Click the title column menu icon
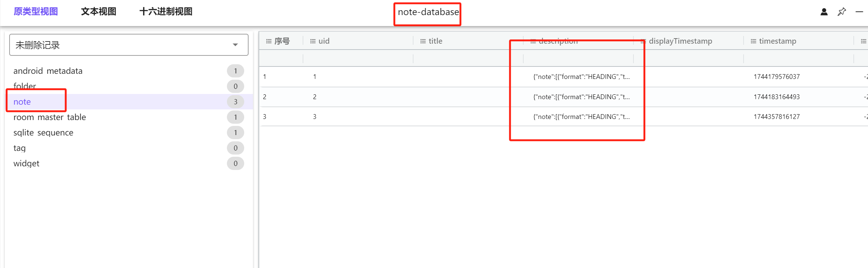Viewport: 868px width, 268px height. point(423,41)
